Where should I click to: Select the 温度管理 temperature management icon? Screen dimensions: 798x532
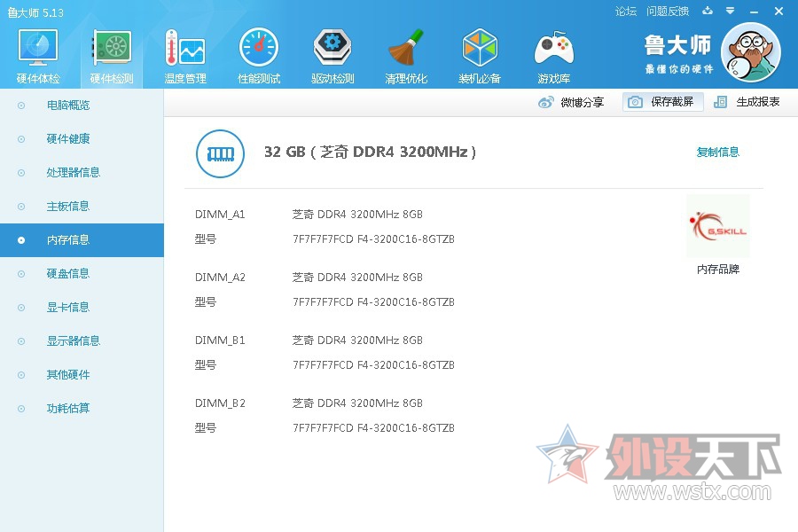(184, 53)
